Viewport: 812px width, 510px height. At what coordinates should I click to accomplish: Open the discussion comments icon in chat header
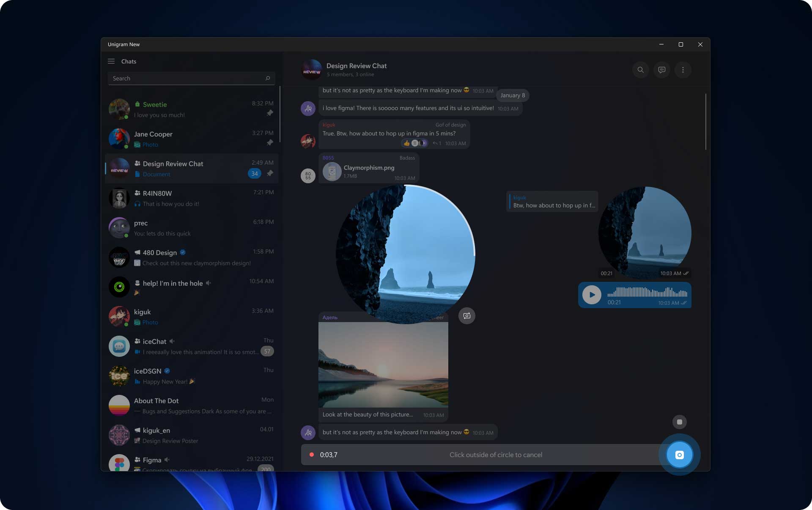coord(661,70)
